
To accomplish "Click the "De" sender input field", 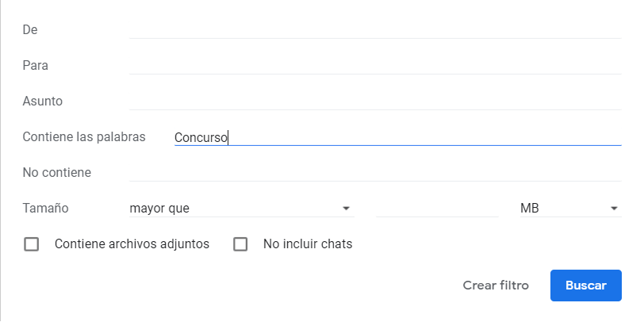I will click(375, 29).
